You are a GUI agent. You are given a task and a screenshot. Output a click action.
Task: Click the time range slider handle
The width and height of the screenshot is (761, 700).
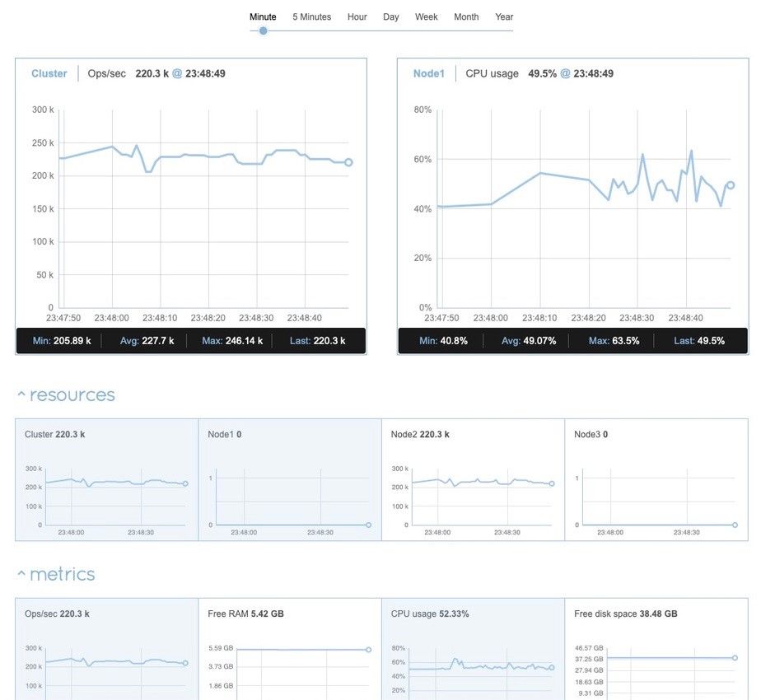[263, 29]
